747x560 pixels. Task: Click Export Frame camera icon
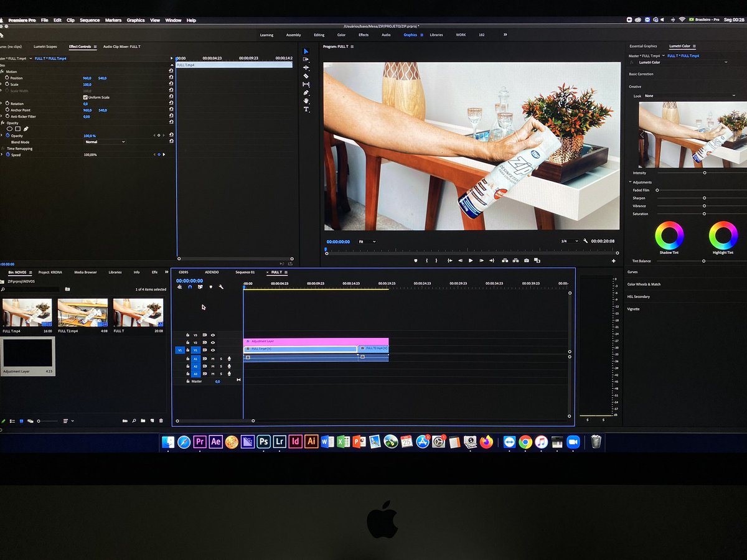click(x=527, y=260)
